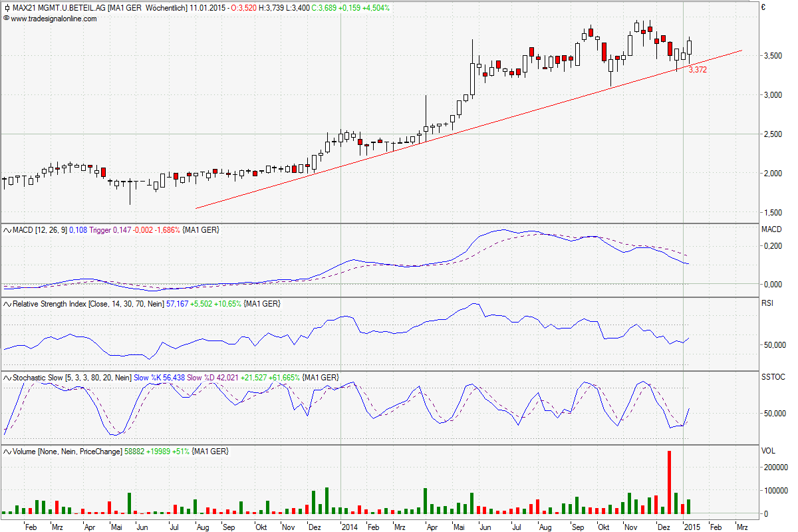Select the MAX21 MGMT.U.BETEIL.AG chart title

(x=59, y=8)
